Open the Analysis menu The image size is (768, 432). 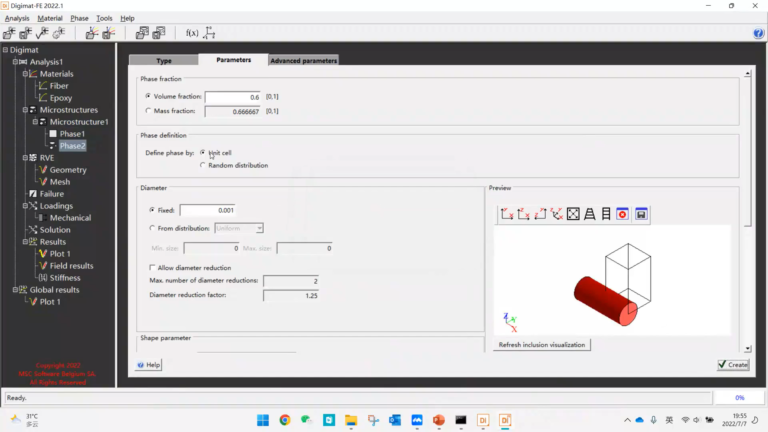pos(17,18)
